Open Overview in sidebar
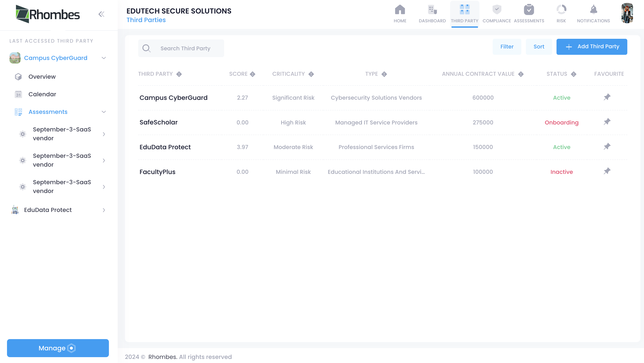 [x=42, y=77]
